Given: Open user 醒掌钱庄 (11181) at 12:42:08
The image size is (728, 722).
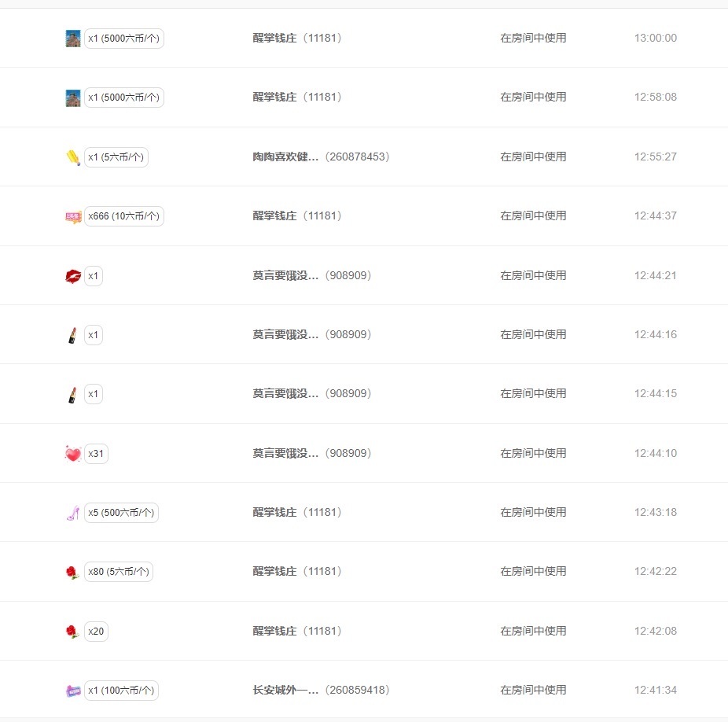Looking at the screenshot, I should click(297, 631).
